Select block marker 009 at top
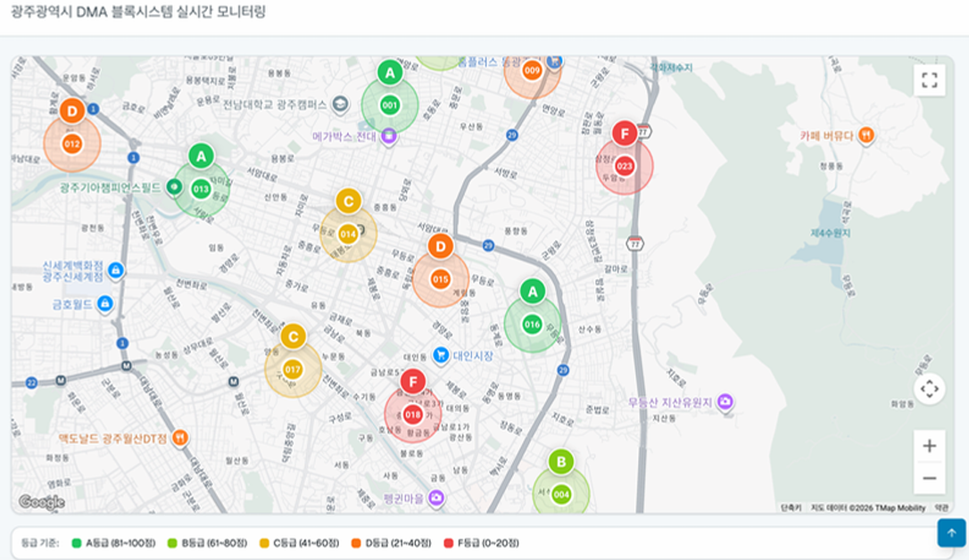The height and width of the screenshot is (560, 969). pos(532,70)
